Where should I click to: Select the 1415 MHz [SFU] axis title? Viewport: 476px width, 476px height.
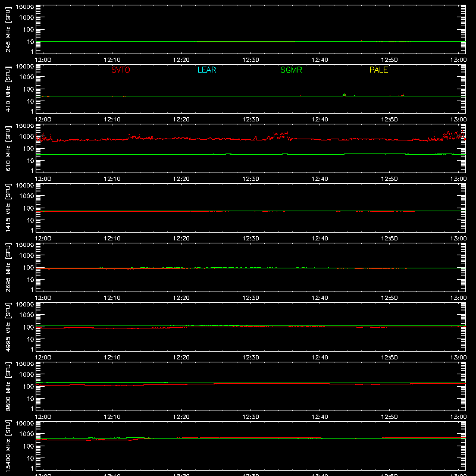coord(8,208)
